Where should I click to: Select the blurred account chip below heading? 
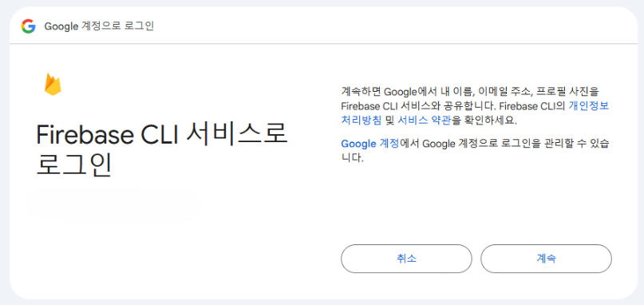point(113,204)
